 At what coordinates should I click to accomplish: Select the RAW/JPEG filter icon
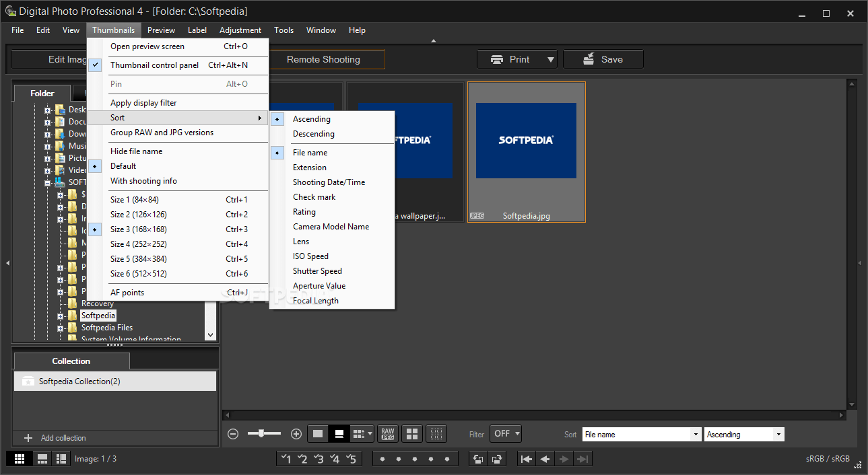387,433
